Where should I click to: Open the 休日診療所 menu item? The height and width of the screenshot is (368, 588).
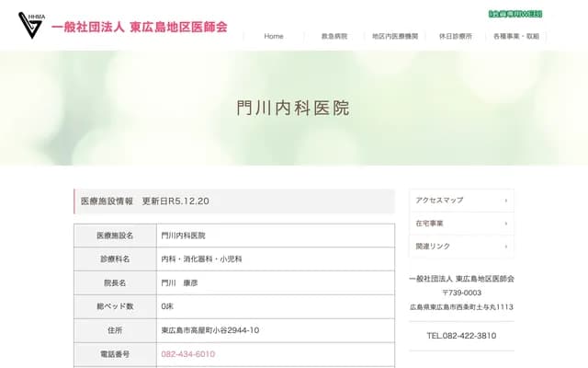tap(456, 36)
